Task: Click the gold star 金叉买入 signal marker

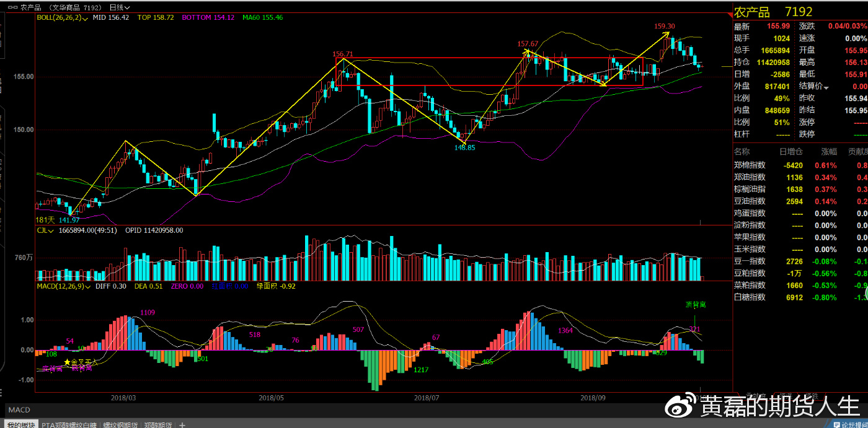Action: pyautogui.click(x=67, y=362)
